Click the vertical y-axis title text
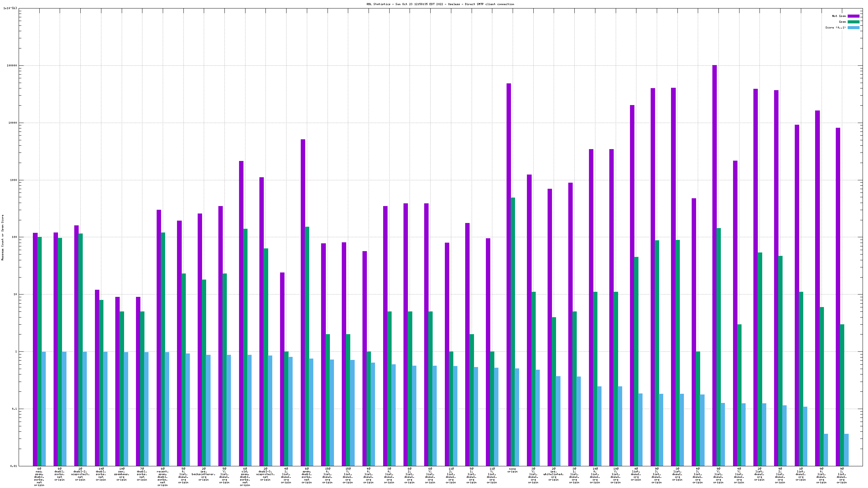Viewport: 868px width, 488px height. tap(3, 237)
